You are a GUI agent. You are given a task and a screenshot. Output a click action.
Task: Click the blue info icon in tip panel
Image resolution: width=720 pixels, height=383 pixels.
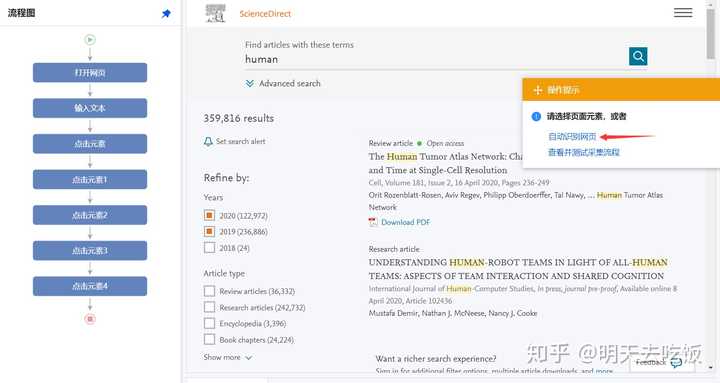(536, 117)
